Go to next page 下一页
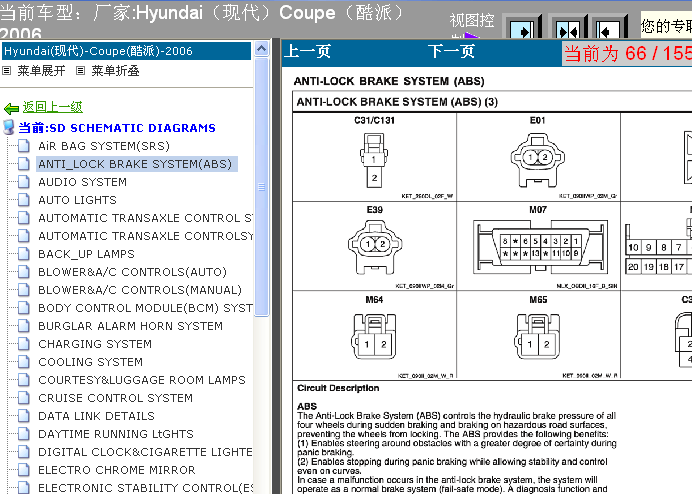692x494 pixels. point(451,51)
